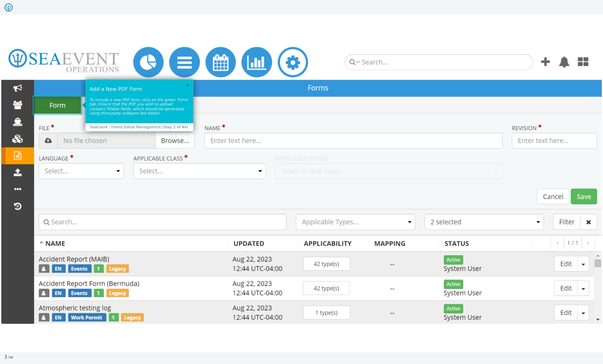The width and height of the screenshot is (603, 364).
Task: Click the megaphone icon in sidebar
Action: point(18,88)
